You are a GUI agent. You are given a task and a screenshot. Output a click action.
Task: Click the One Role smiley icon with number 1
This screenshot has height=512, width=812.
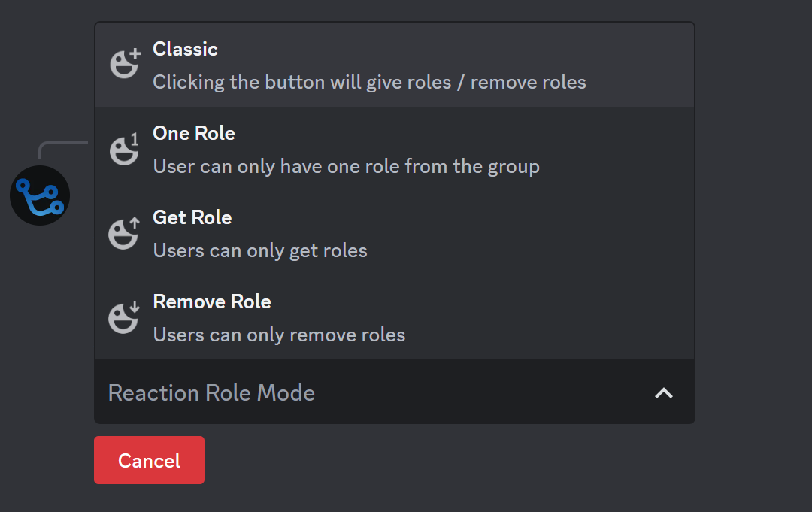[x=125, y=149]
